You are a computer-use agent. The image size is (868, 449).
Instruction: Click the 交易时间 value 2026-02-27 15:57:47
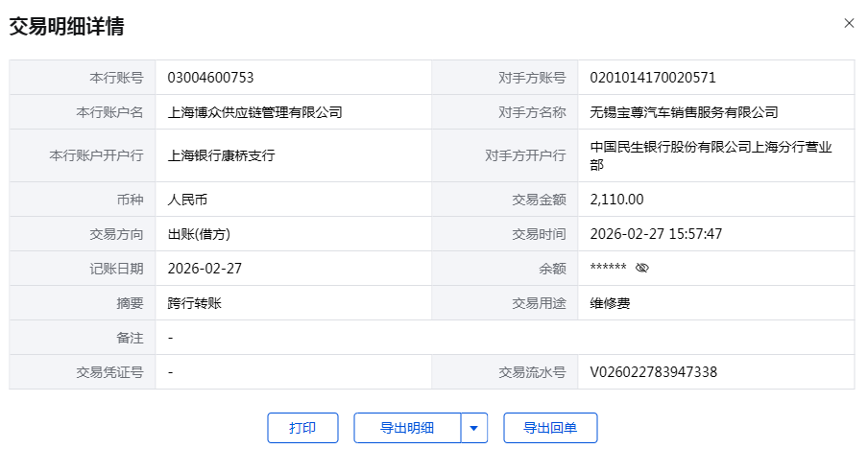pos(656,234)
